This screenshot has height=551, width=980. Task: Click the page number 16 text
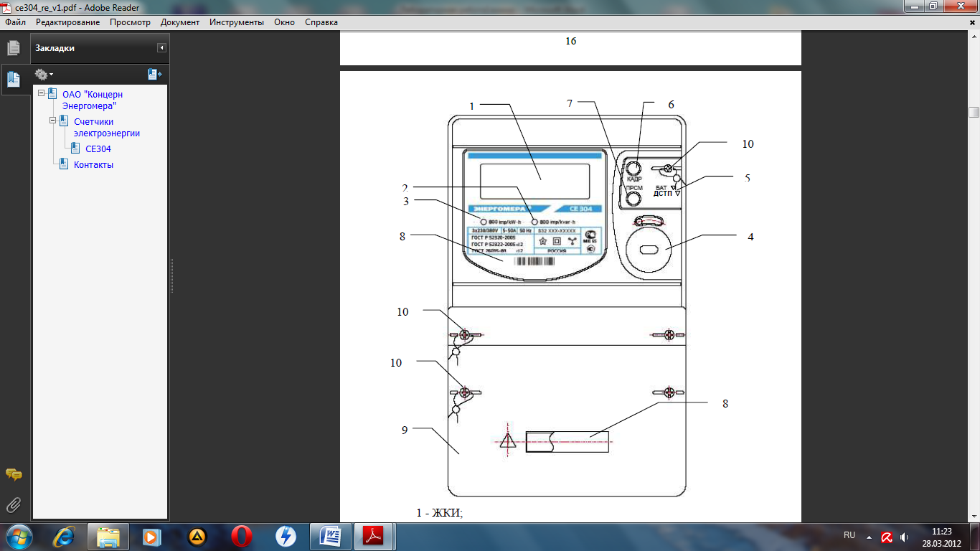570,41
